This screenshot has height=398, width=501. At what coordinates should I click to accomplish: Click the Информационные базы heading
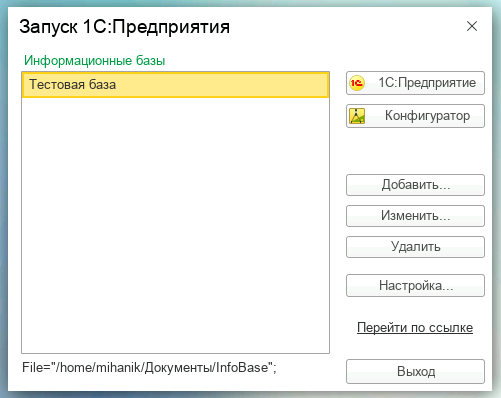(x=95, y=61)
